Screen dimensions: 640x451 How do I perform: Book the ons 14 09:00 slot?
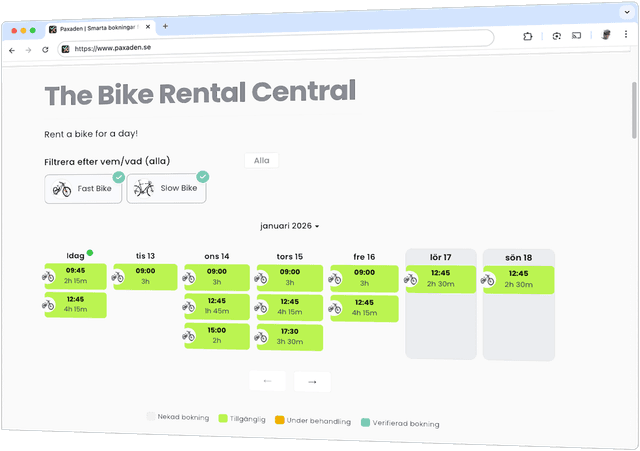217,277
